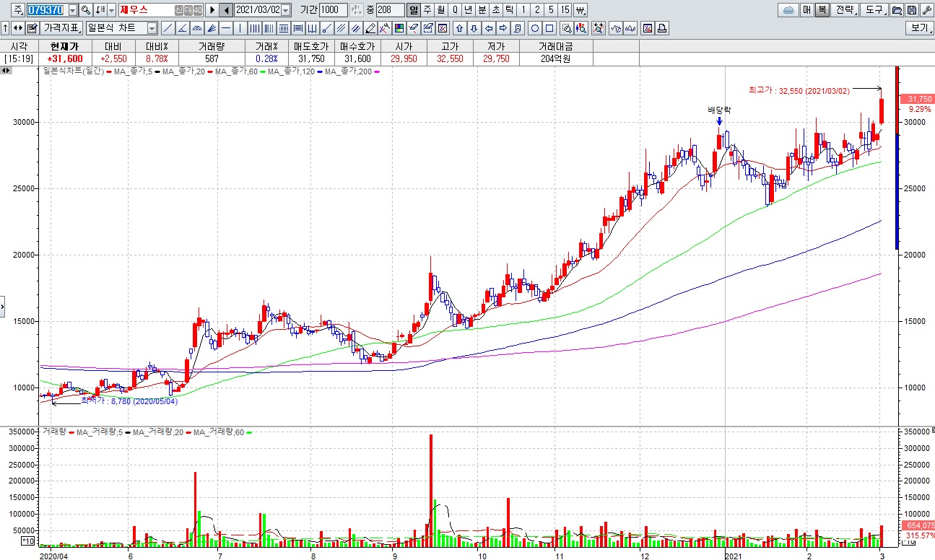Open the color palette tool icon
The image size is (935, 560).
click(399, 28)
